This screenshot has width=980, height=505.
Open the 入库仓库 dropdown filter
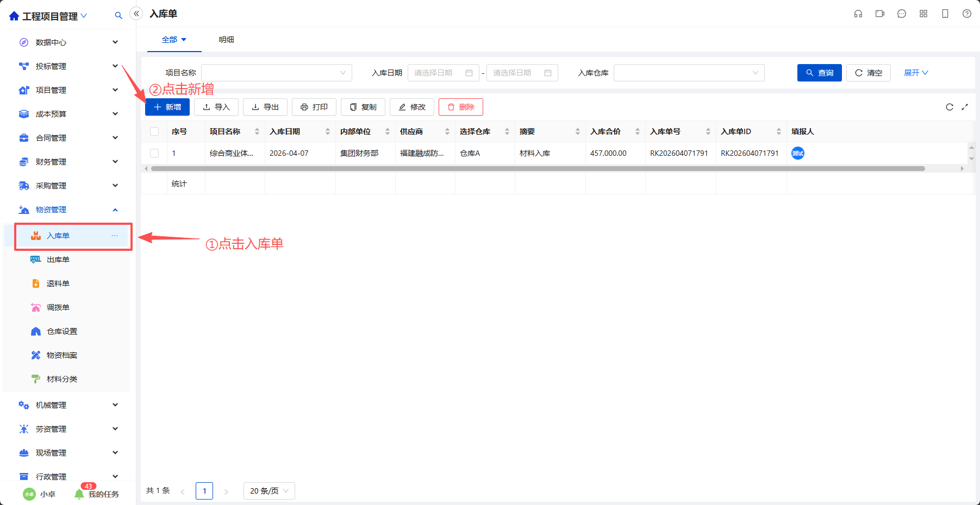click(689, 73)
